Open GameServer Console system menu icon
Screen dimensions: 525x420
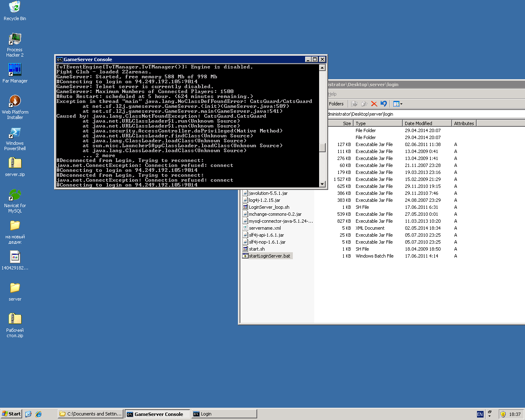pos(59,59)
